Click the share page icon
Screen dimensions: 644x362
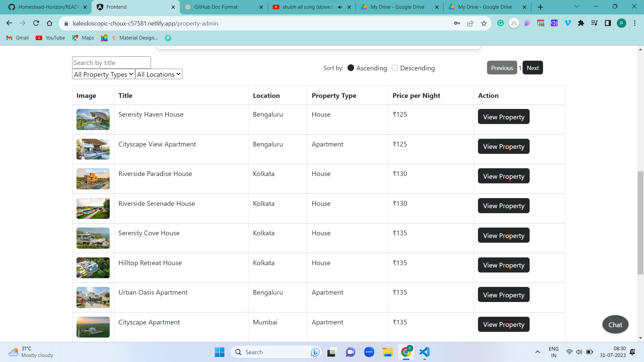point(470,23)
